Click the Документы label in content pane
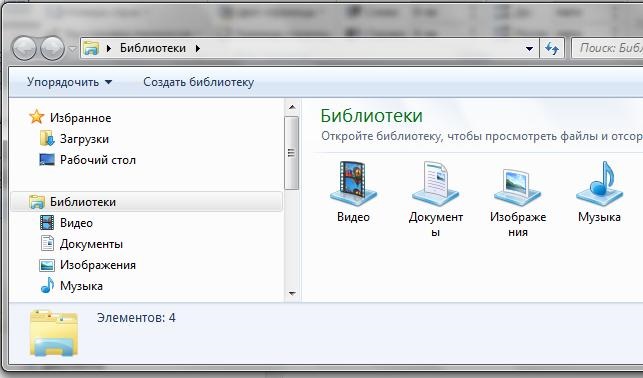This screenshot has width=643, height=378. pyautogui.click(x=436, y=224)
